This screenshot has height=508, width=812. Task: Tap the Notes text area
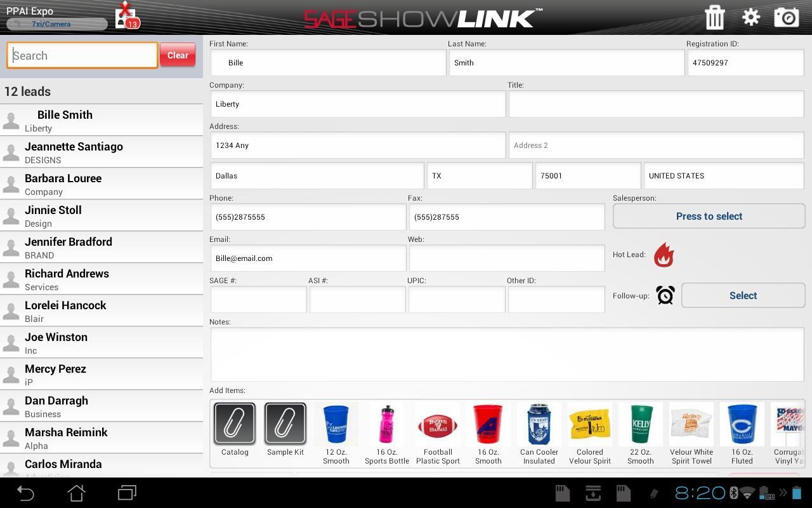tap(507, 354)
